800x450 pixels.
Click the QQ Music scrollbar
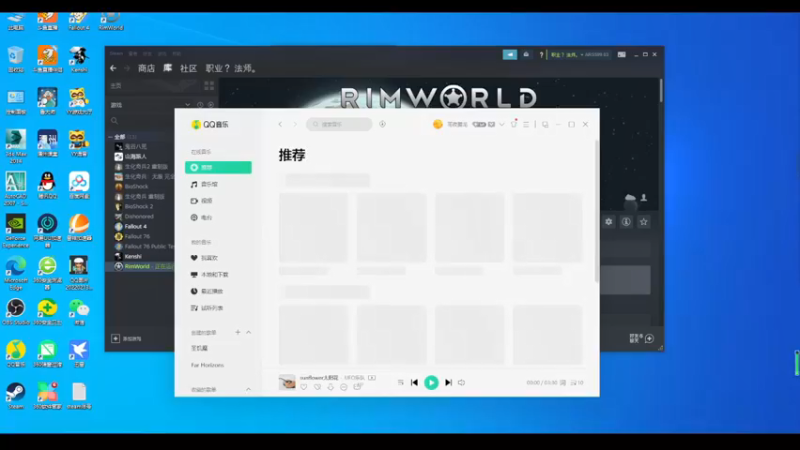(x=596, y=209)
